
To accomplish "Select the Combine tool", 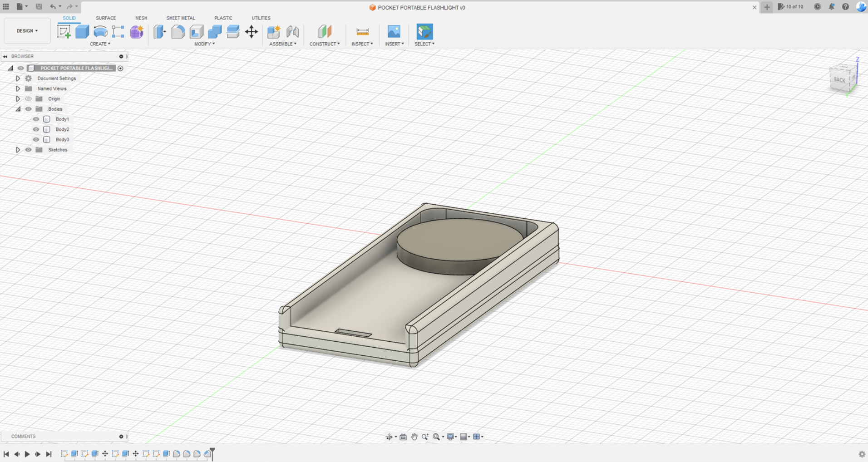I will (215, 32).
